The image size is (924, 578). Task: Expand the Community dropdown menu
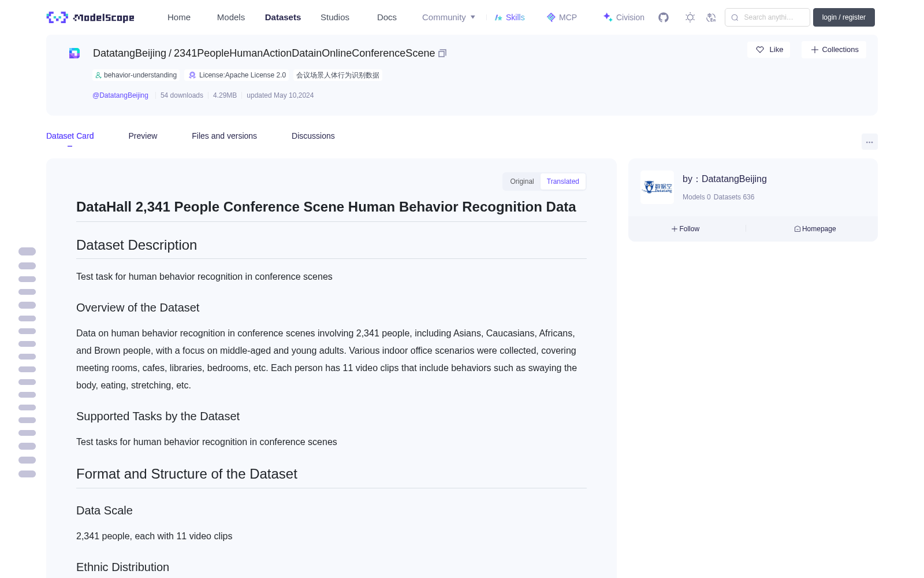tap(449, 17)
